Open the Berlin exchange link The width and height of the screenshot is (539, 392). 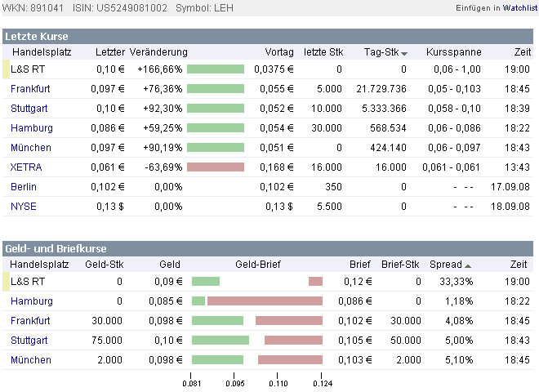(x=24, y=186)
